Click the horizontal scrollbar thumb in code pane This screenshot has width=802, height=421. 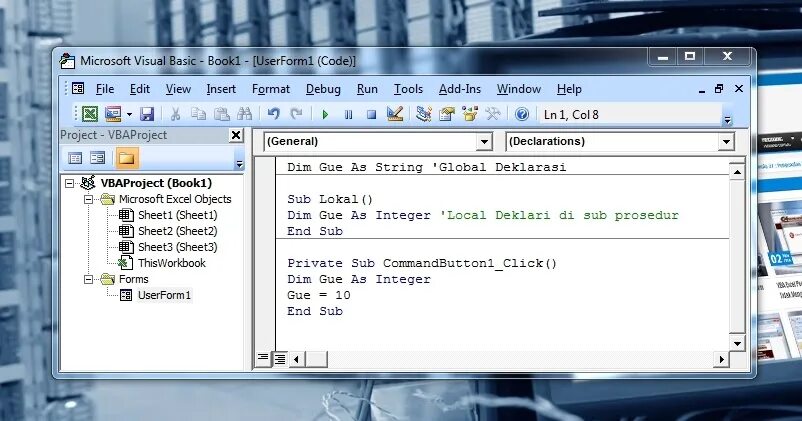(316, 359)
